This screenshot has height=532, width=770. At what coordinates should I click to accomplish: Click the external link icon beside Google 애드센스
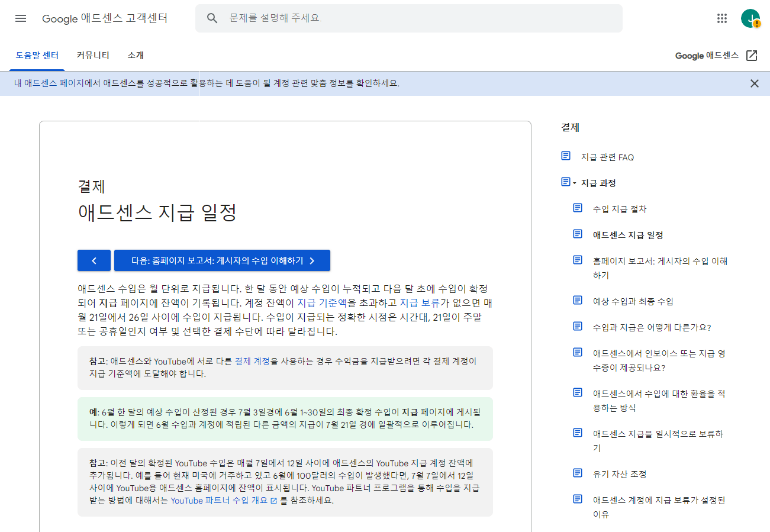point(752,55)
